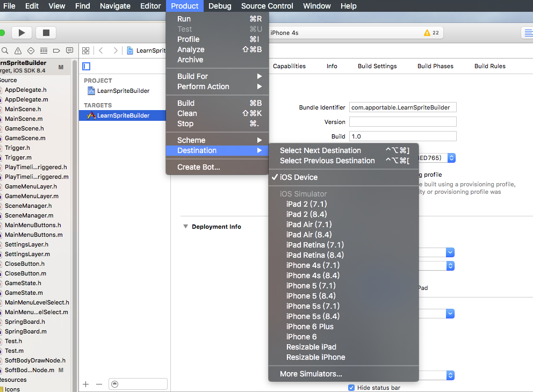Switch to the Build Phases tab
Image resolution: width=533 pixels, height=392 pixels.
(x=435, y=66)
